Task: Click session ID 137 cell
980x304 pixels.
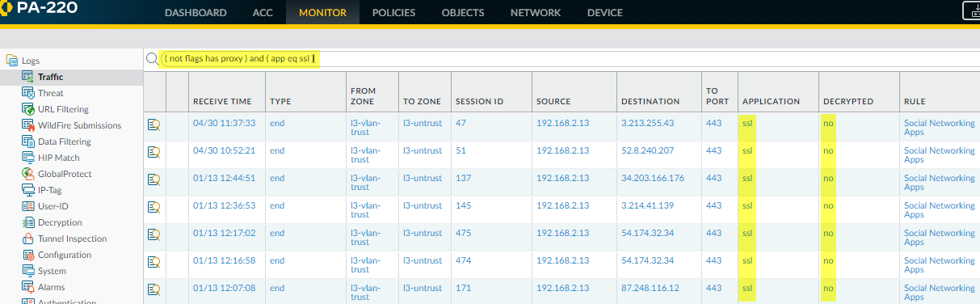Action: 463,178
